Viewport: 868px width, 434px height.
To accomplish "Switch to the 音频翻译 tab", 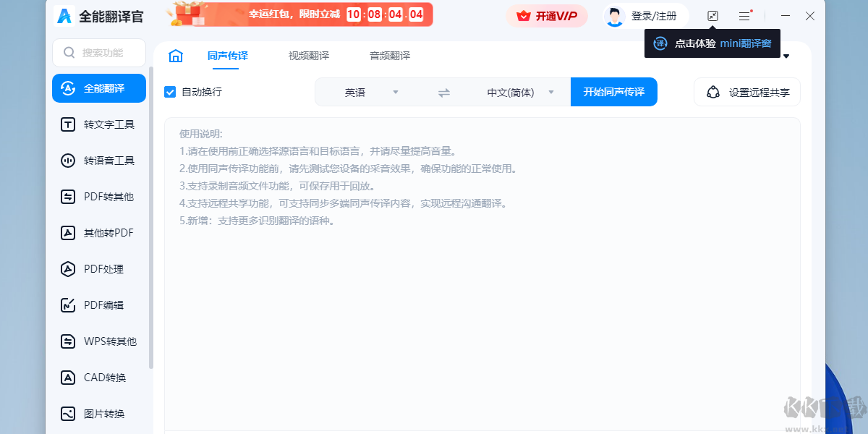I will point(388,55).
